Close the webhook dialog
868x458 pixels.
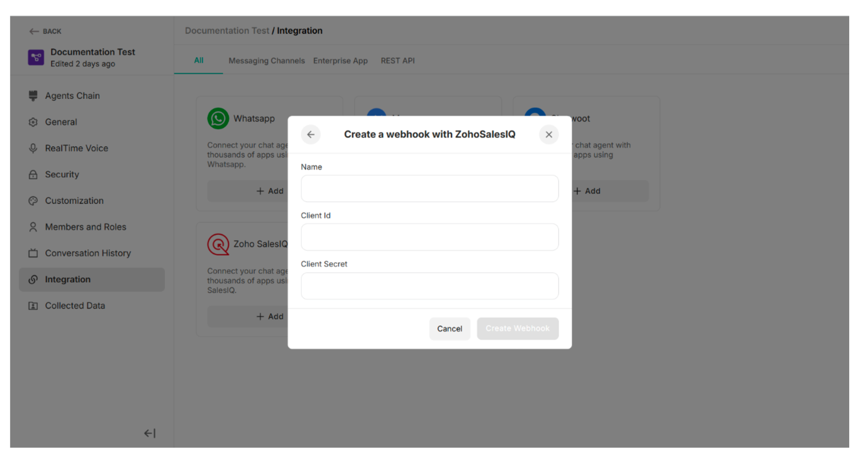coord(549,134)
